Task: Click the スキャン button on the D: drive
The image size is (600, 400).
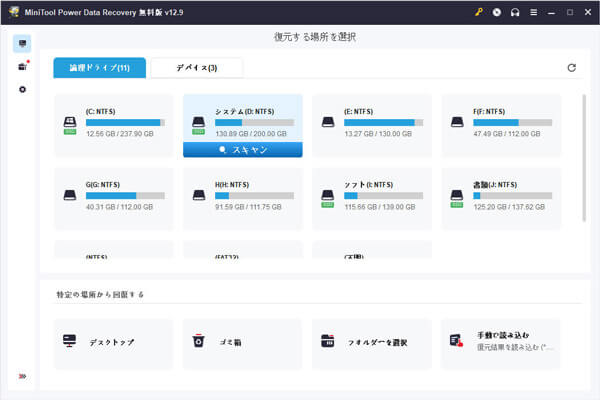Action: coord(243,150)
